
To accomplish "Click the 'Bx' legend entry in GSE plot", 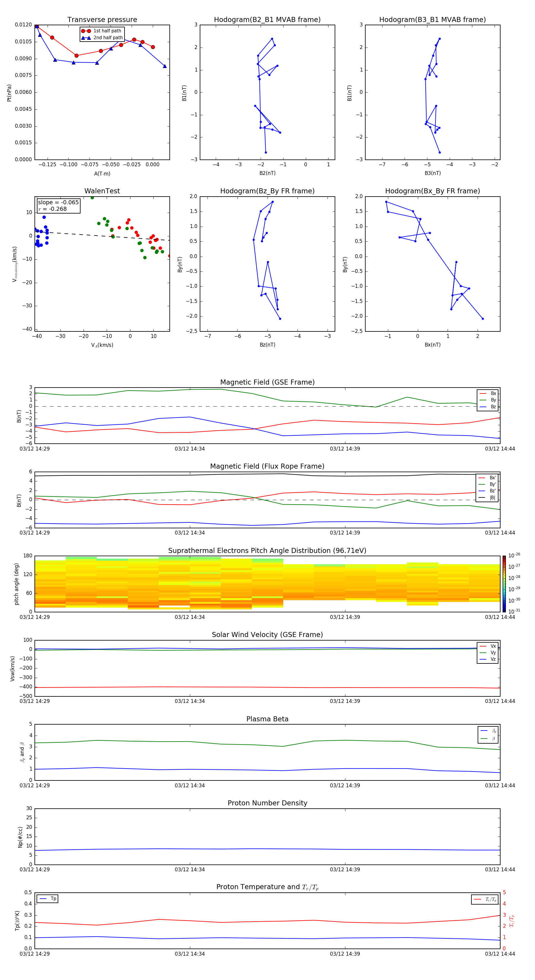I will [x=488, y=393].
